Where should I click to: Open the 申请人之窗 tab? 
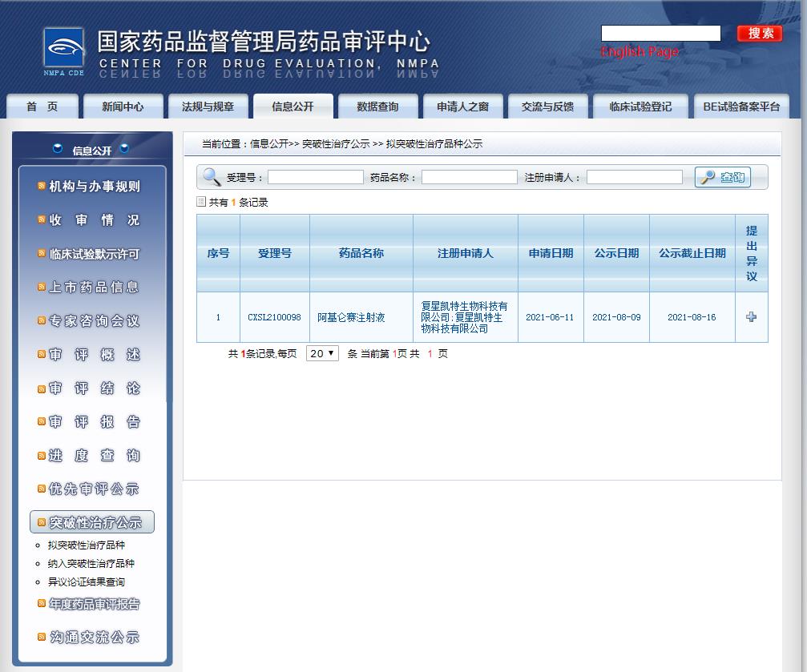(x=462, y=105)
